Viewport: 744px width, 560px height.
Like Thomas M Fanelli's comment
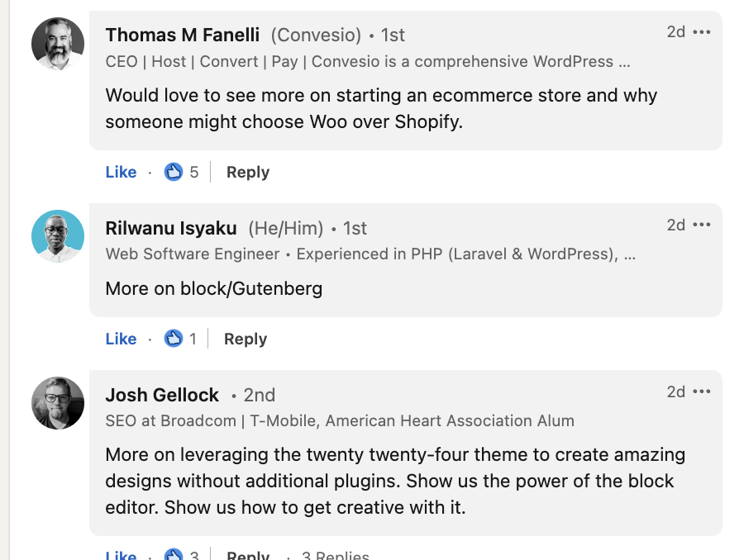pyautogui.click(x=121, y=172)
